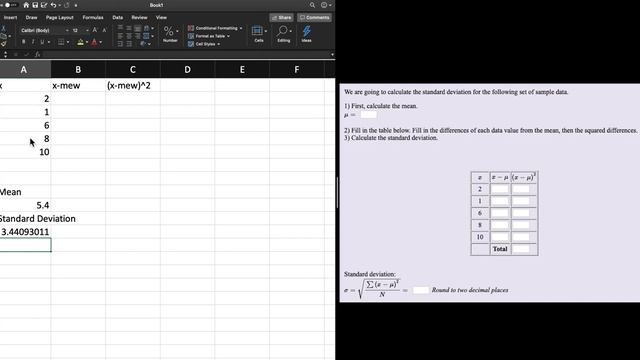Select the (x-mew)^2 header cell
Image resolution: width=640 pixels, height=360 pixels.
pyautogui.click(x=133, y=85)
